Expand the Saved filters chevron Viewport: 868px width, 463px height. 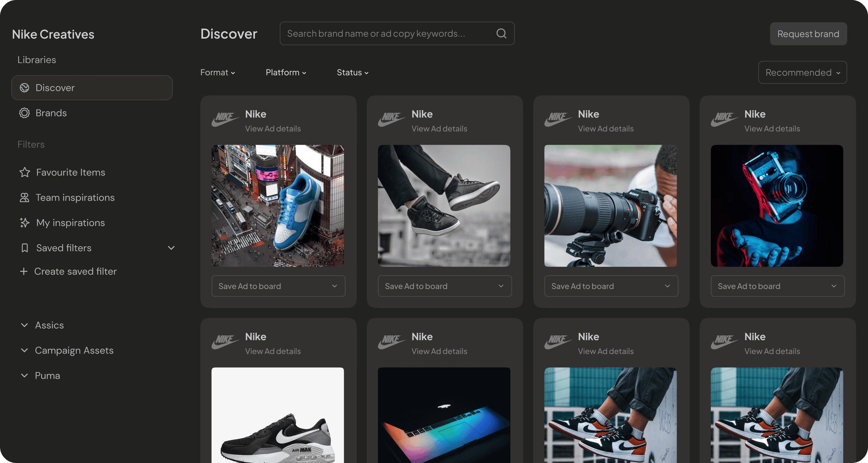(x=171, y=248)
